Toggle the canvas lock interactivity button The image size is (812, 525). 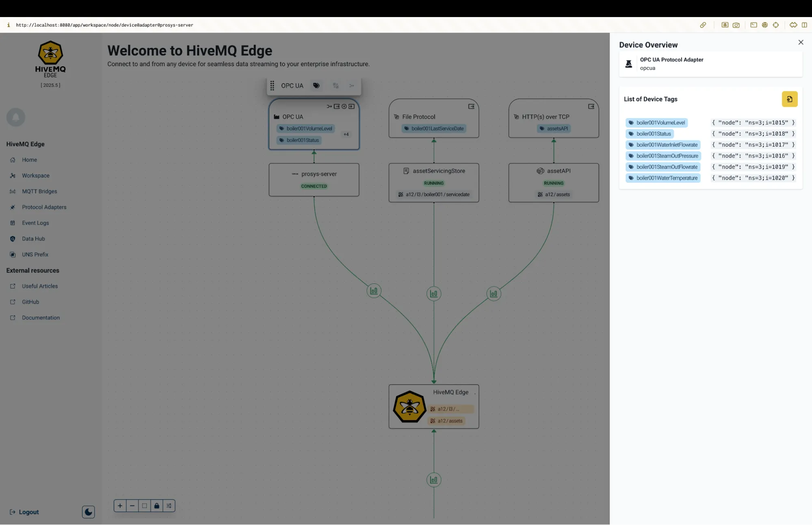coord(156,506)
